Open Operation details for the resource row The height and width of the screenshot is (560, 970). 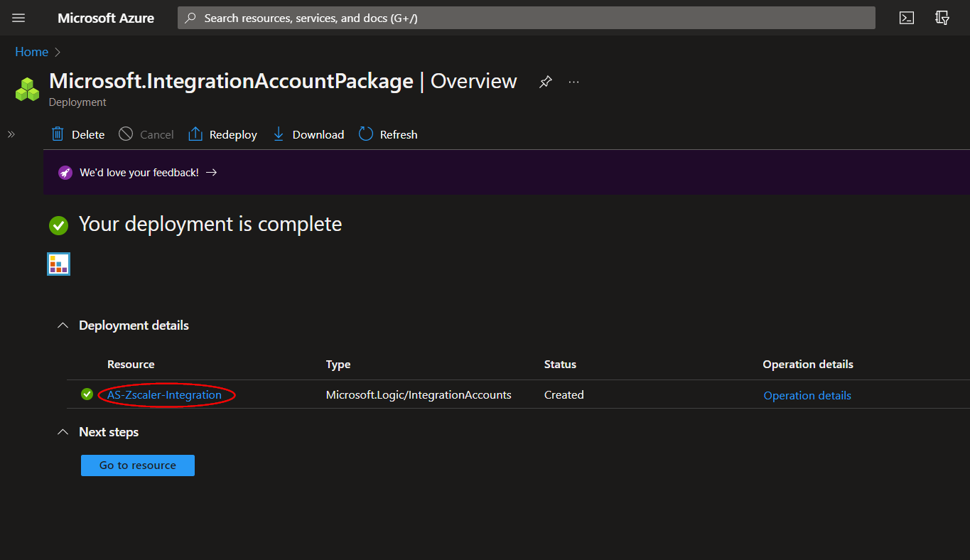807,396
